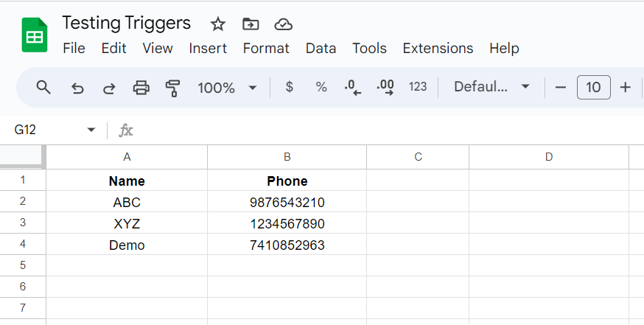This screenshot has width=644, height=325.
Task: Apply percent format
Action: coord(321,87)
